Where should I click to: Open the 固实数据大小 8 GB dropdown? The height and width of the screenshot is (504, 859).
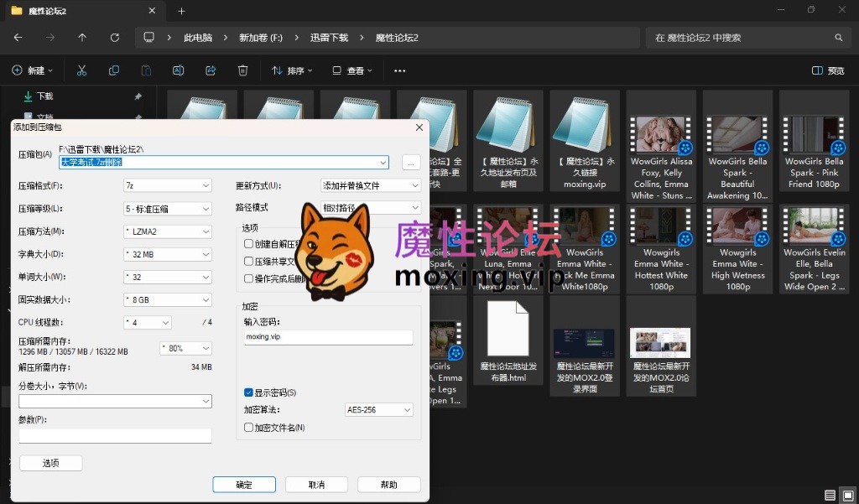[x=168, y=300]
